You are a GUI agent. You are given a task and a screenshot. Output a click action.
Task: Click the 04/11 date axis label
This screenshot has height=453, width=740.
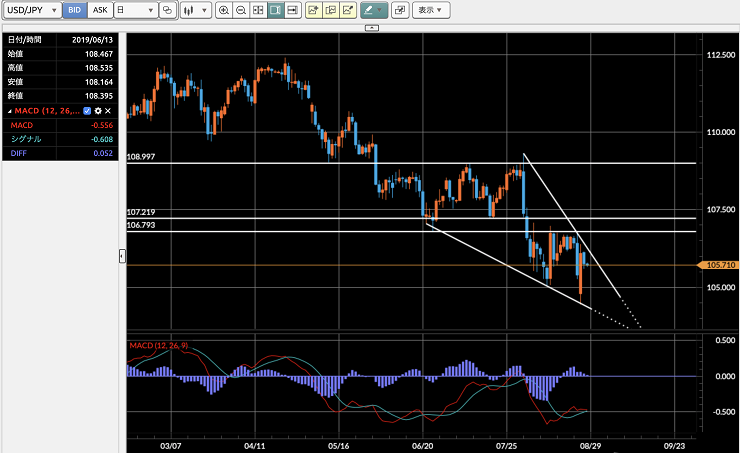click(255, 446)
